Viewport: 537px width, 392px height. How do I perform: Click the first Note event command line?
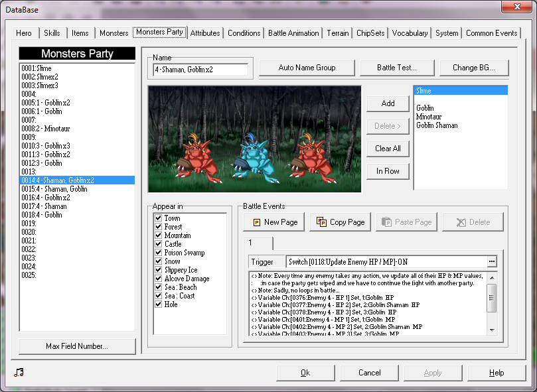pyautogui.click(x=367, y=276)
